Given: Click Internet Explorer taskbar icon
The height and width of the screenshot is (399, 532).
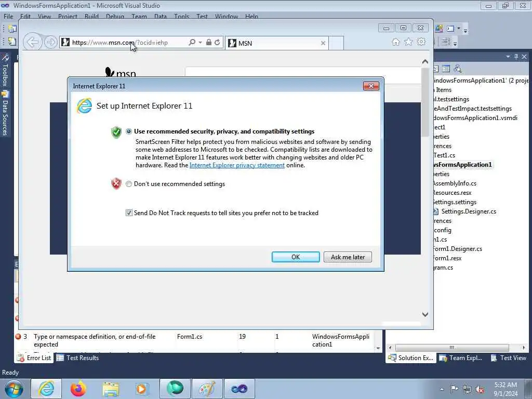Looking at the screenshot, I should [x=46, y=389].
